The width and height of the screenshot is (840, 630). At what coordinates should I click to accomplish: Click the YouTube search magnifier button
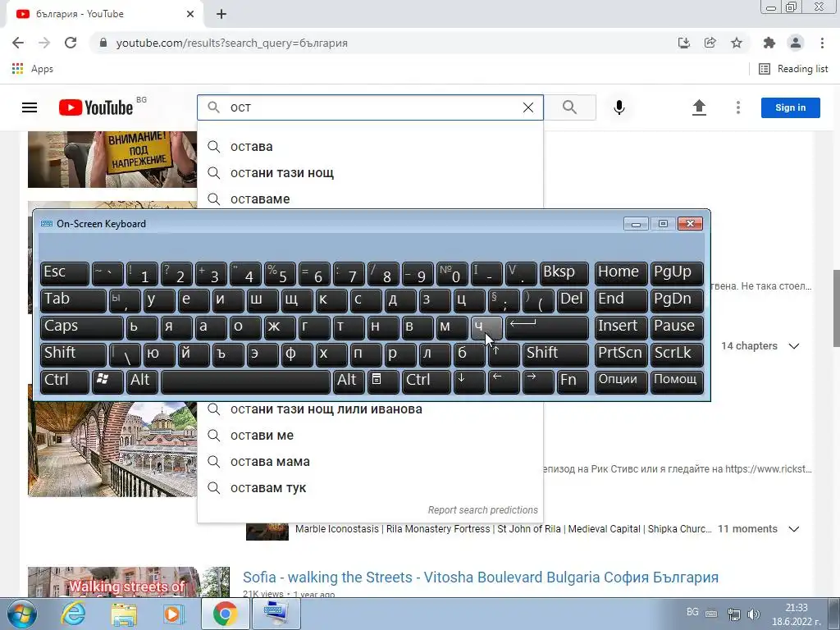(570, 107)
